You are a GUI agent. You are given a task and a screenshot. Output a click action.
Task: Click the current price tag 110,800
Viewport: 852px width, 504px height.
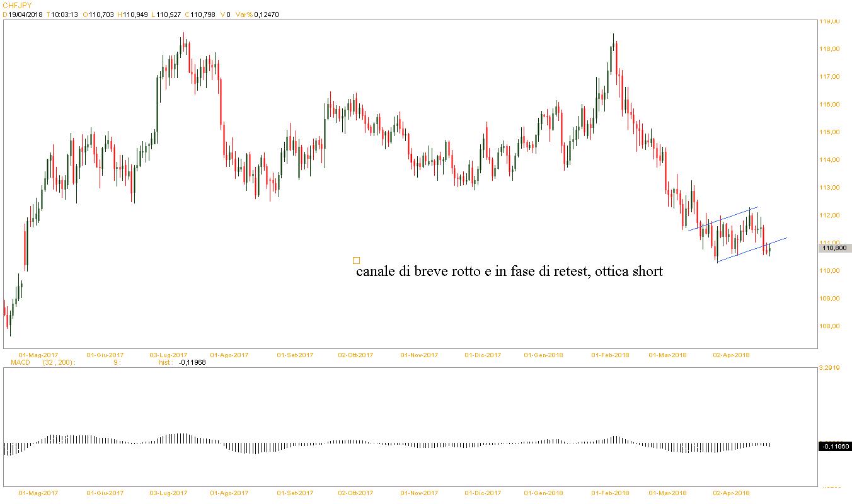(x=835, y=248)
